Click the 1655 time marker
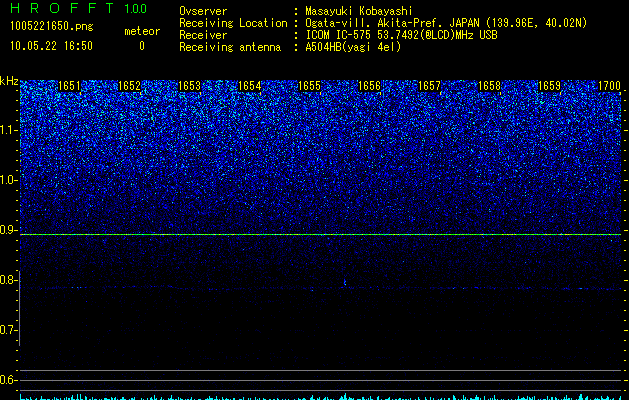Screen dimensions: 629x400 tap(310, 86)
